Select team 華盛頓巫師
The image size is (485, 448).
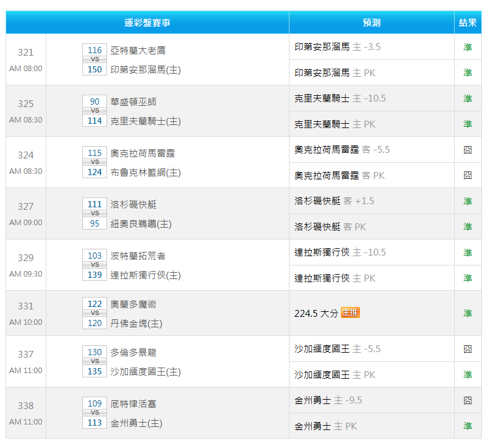(x=134, y=101)
